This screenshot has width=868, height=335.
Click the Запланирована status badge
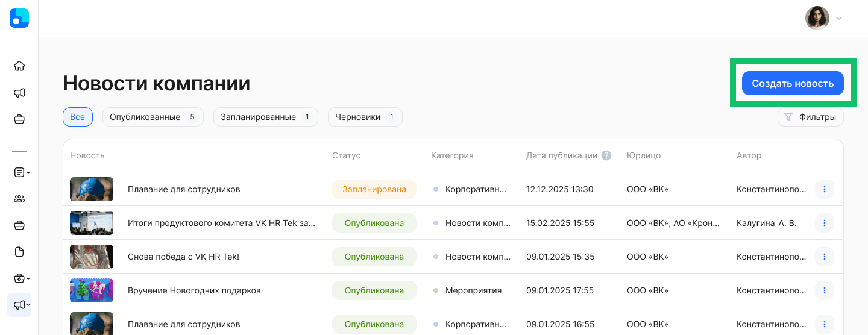pos(374,189)
